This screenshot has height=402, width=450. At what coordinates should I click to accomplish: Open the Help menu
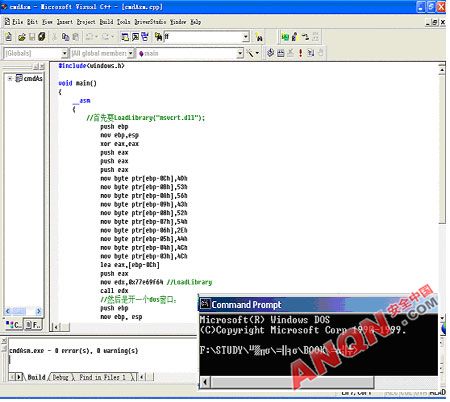point(196,22)
